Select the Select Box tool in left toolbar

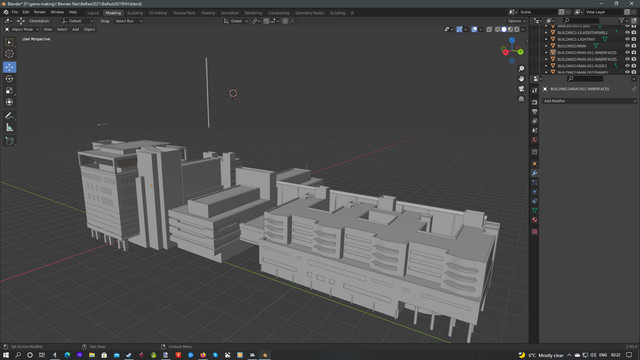point(9,42)
